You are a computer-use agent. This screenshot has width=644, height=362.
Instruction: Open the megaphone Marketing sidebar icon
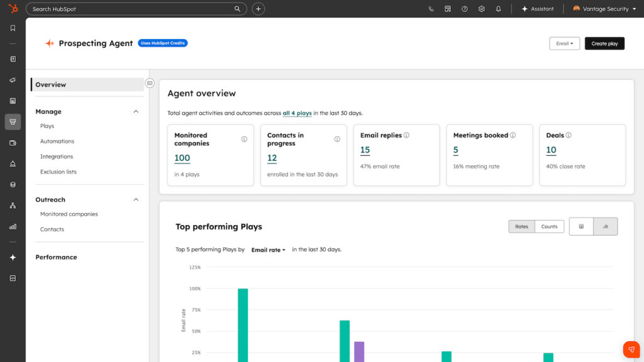(x=13, y=80)
